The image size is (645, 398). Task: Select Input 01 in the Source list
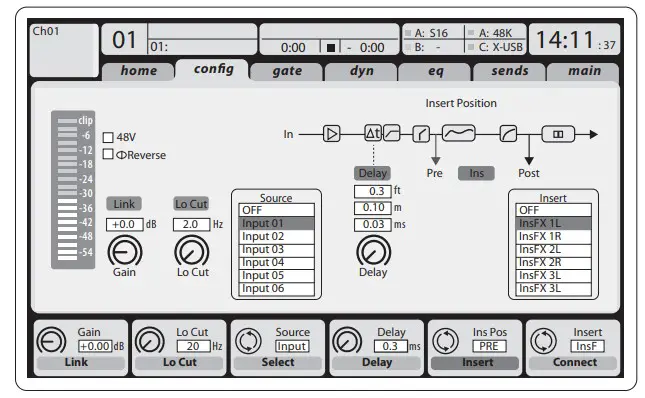point(276,223)
